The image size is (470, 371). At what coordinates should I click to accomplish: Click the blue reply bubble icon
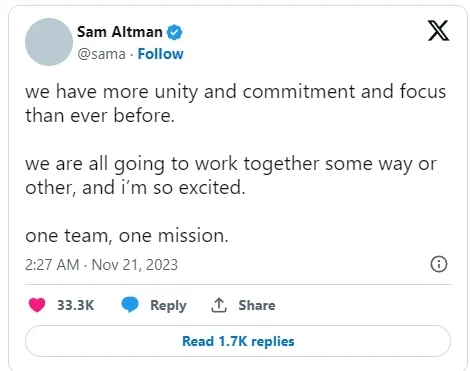[x=130, y=305]
